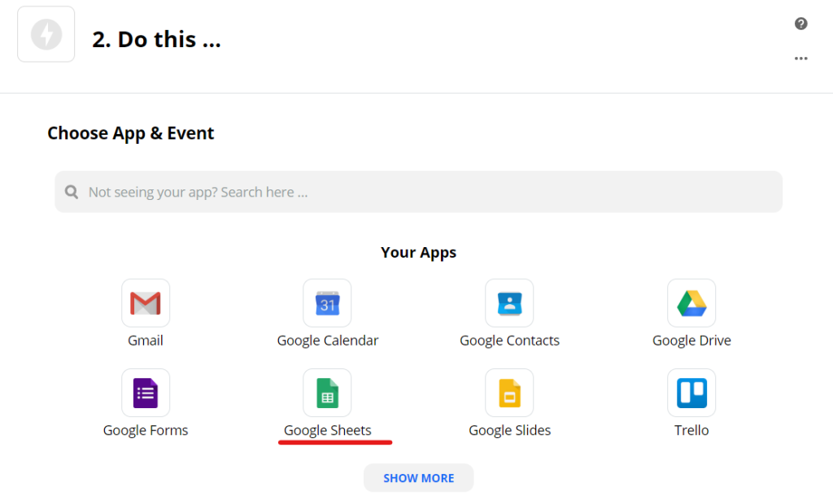Choose the Trello app icon

tap(691, 393)
